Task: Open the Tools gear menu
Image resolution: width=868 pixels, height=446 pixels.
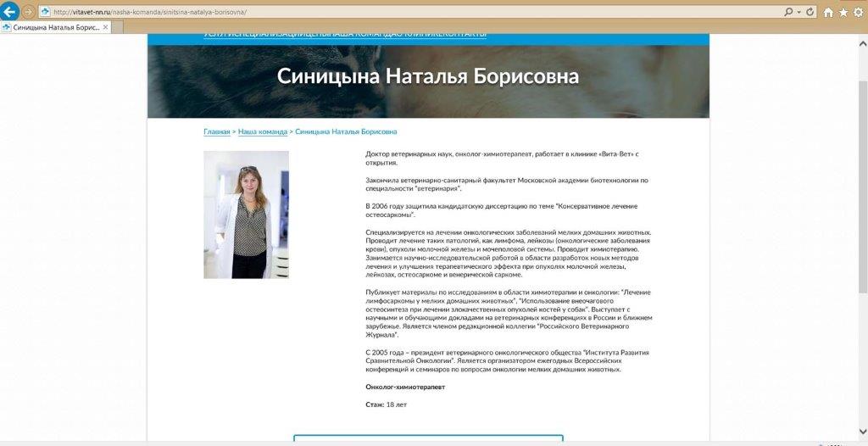Action: click(858, 12)
